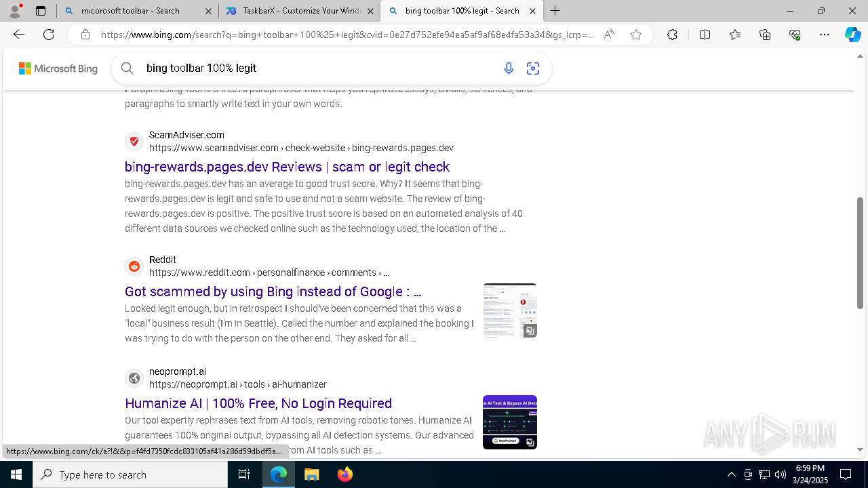Open Settings and more ellipsis menu
Viewport: 868px width, 488px height.
tap(825, 35)
